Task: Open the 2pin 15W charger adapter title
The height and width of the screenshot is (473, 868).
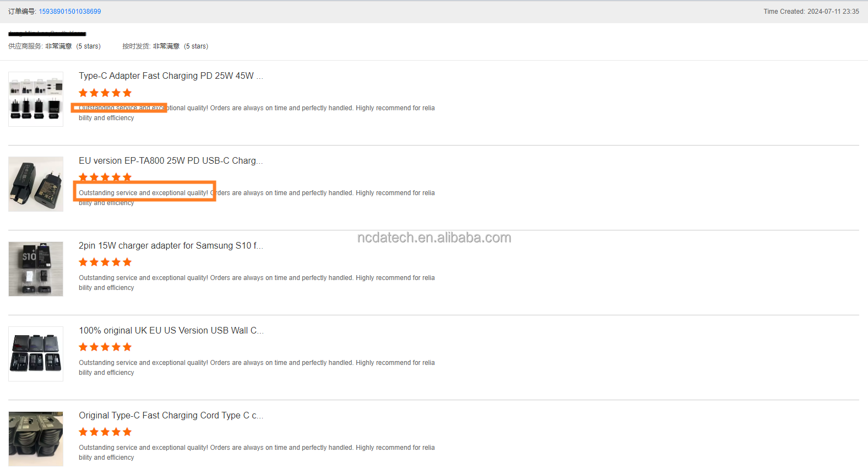Action: click(x=171, y=246)
